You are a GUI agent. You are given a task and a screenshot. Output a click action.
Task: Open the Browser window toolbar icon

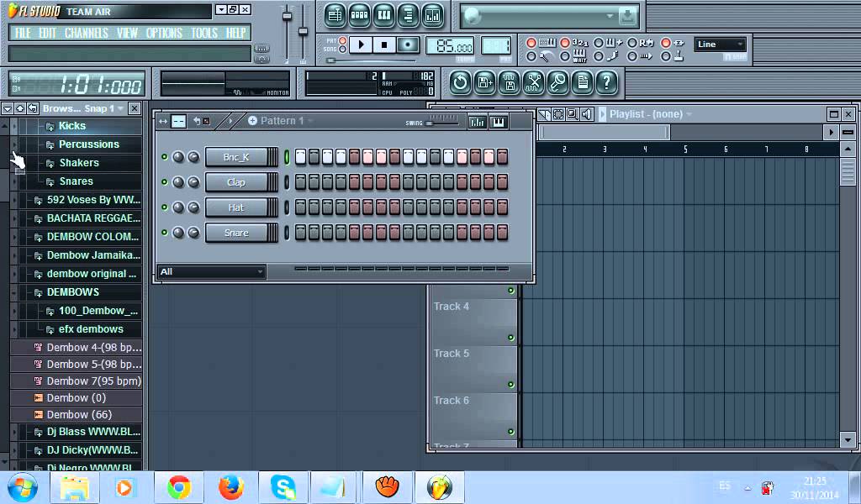point(408,15)
